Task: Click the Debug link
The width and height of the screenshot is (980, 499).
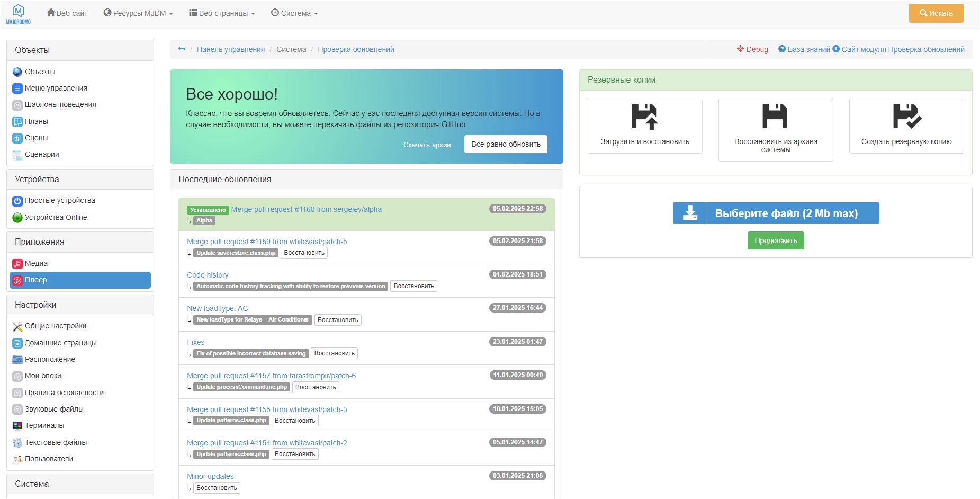Action: 752,49
